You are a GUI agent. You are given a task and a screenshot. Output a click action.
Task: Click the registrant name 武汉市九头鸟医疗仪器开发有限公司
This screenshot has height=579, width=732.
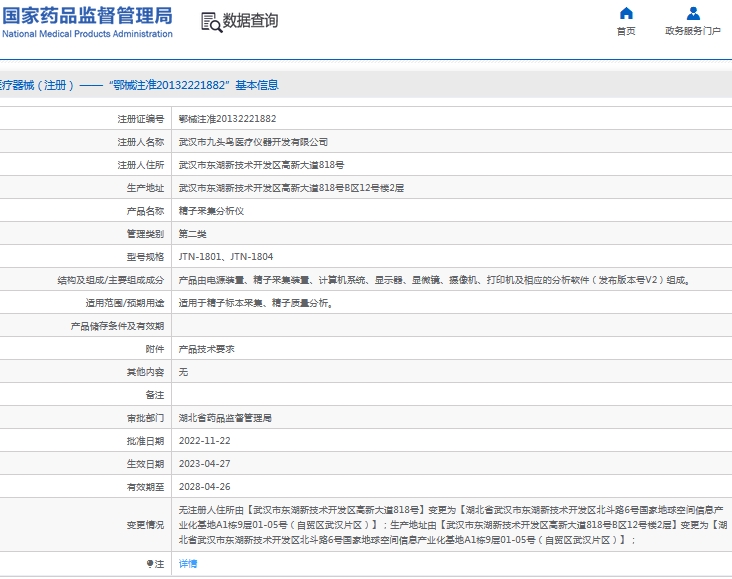pyautogui.click(x=253, y=142)
